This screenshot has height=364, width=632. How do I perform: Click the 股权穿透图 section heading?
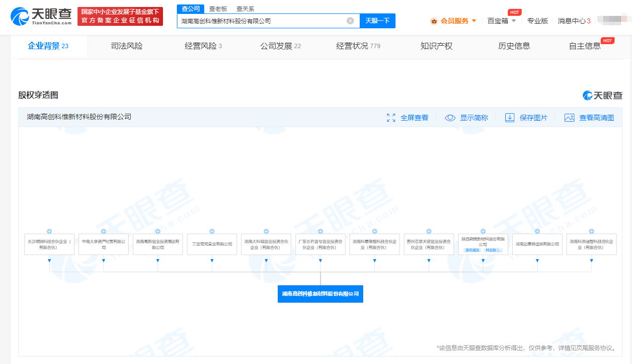38,95
